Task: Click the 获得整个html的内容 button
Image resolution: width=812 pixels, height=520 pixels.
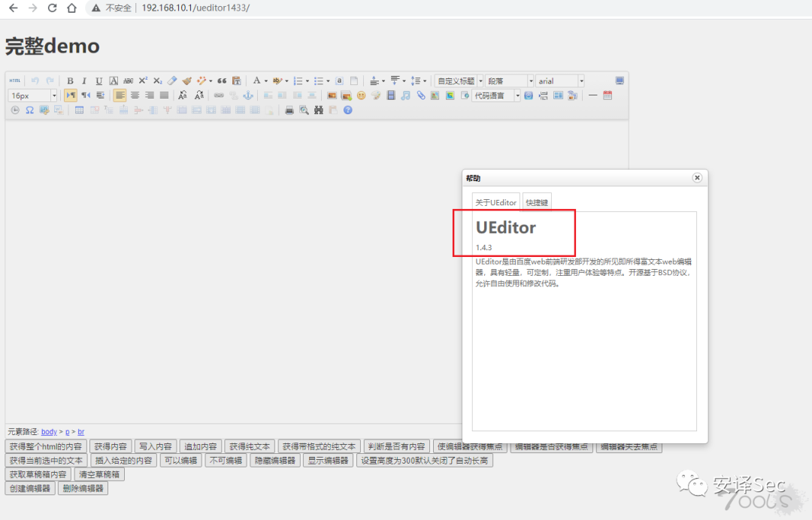Action: (x=46, y=446)
